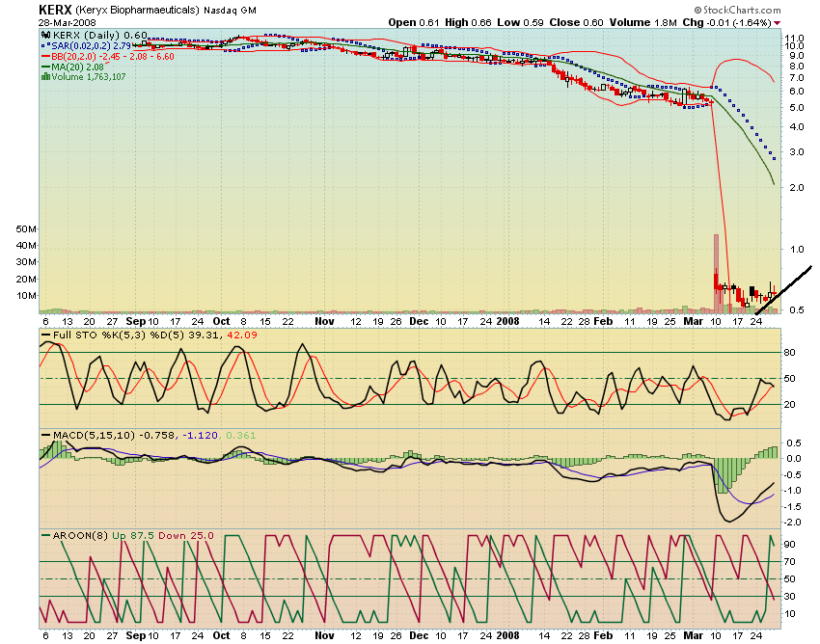Click the Nov label on the bottom axis
Viewport: 820px width, 644px height.
(325, 637)
